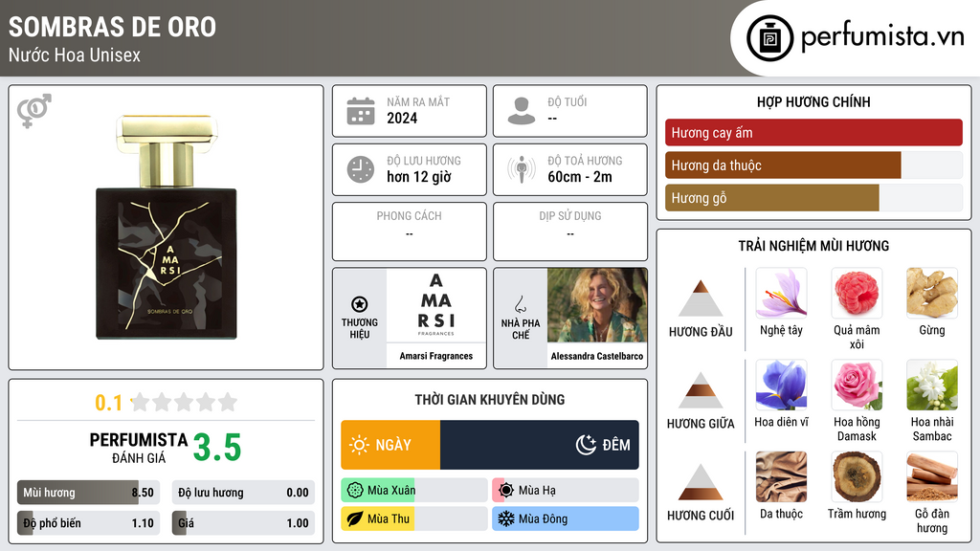Click the hơn 12 giờ longevity value
980x551 pixels.
click(x=419, y=177)
